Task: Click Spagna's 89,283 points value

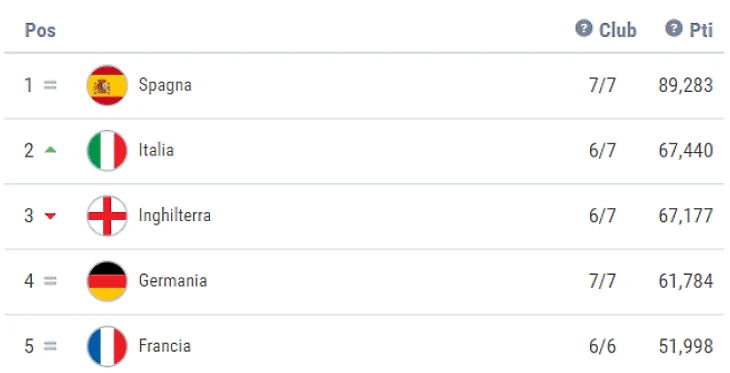Action: click(685, 86)
